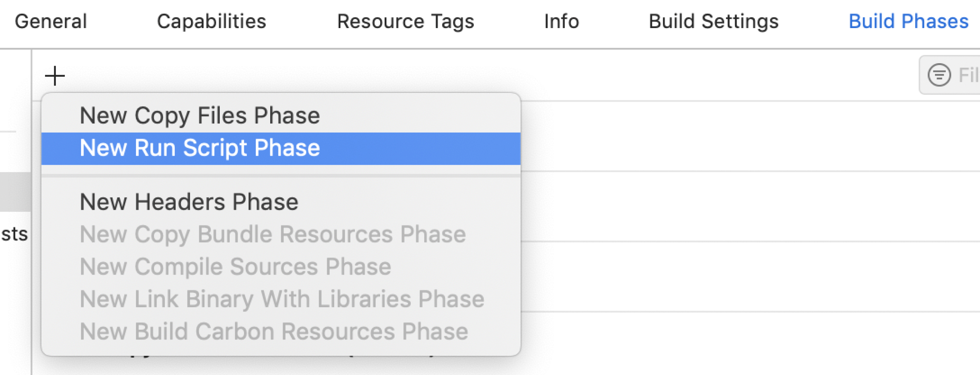Click the plus icon to add build phase
980x375 pixels.
point(55,76)
